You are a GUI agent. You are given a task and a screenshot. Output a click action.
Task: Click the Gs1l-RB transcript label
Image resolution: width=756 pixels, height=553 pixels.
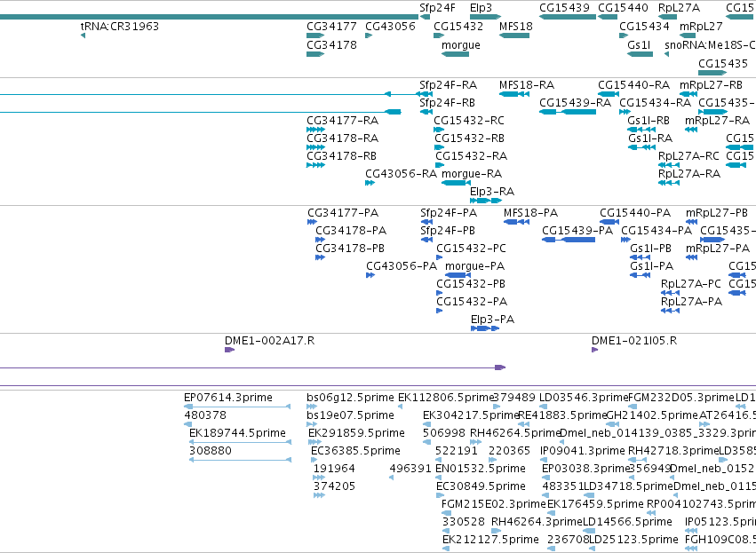tap(649, 121)
